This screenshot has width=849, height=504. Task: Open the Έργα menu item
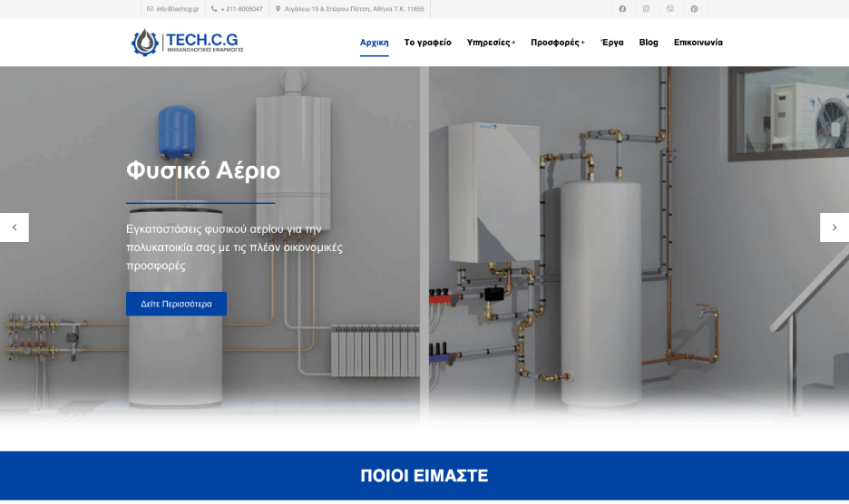point(612,43)
